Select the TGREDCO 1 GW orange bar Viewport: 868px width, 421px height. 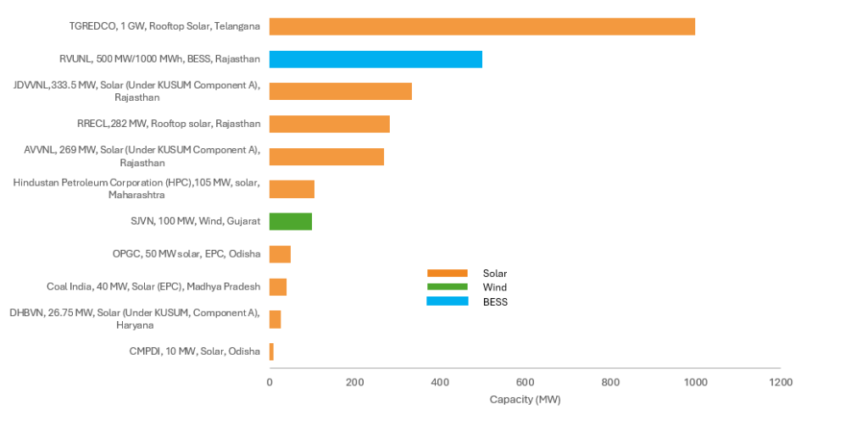(481, 26)
